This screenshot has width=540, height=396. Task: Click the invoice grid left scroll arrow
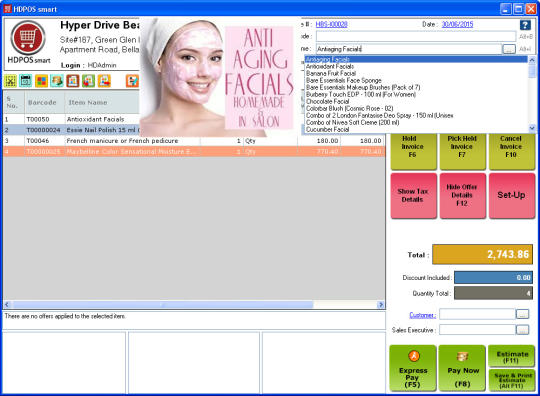(7, 304)
